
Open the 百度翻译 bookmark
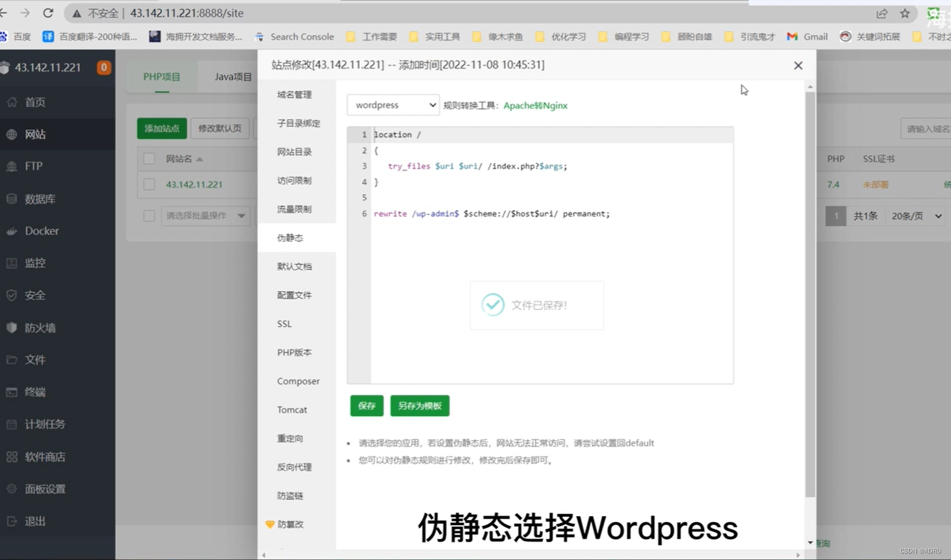[90, 37]
